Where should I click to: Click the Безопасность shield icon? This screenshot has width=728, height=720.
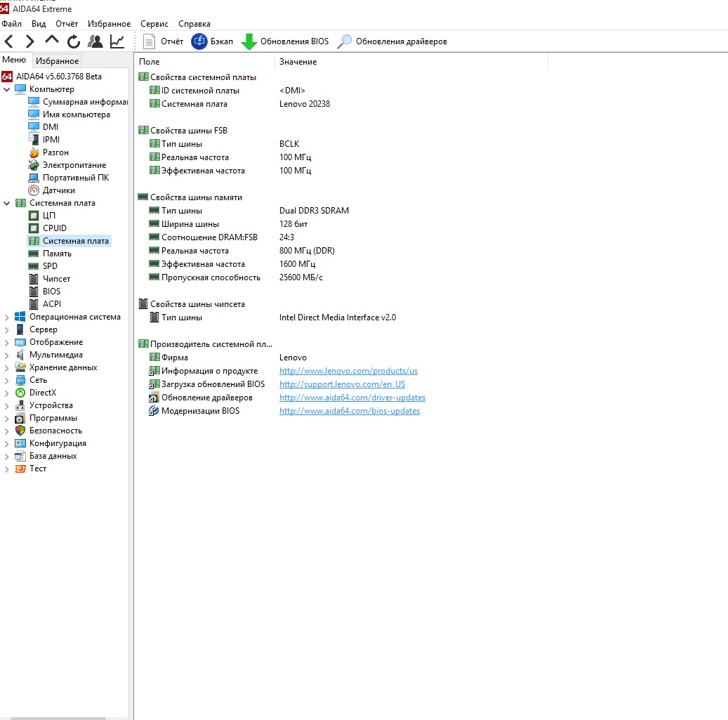click(x=20, y=431)
